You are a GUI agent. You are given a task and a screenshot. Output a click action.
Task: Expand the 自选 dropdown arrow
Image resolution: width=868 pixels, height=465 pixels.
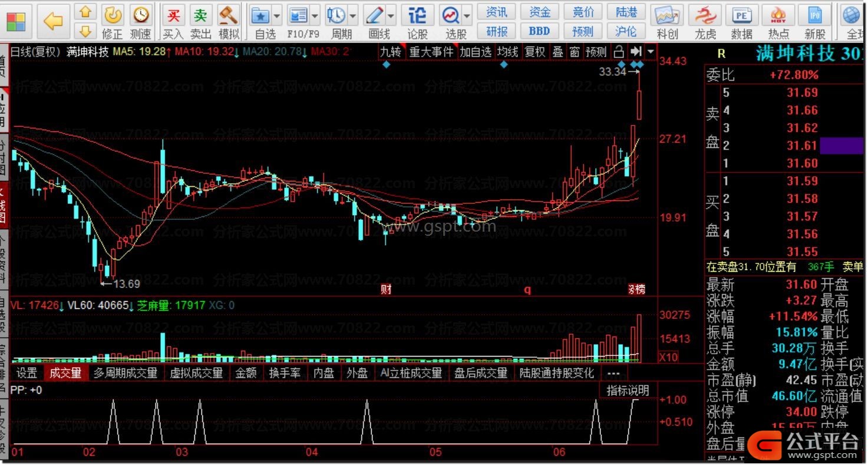tap(278, 15)
